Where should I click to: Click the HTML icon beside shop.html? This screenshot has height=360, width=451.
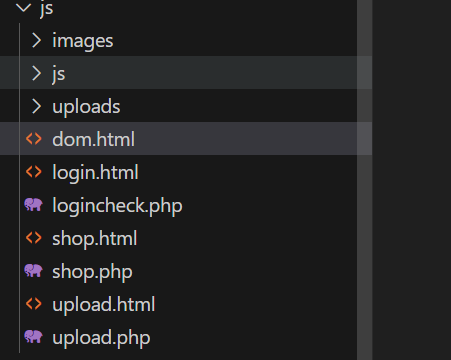(34, 238)
